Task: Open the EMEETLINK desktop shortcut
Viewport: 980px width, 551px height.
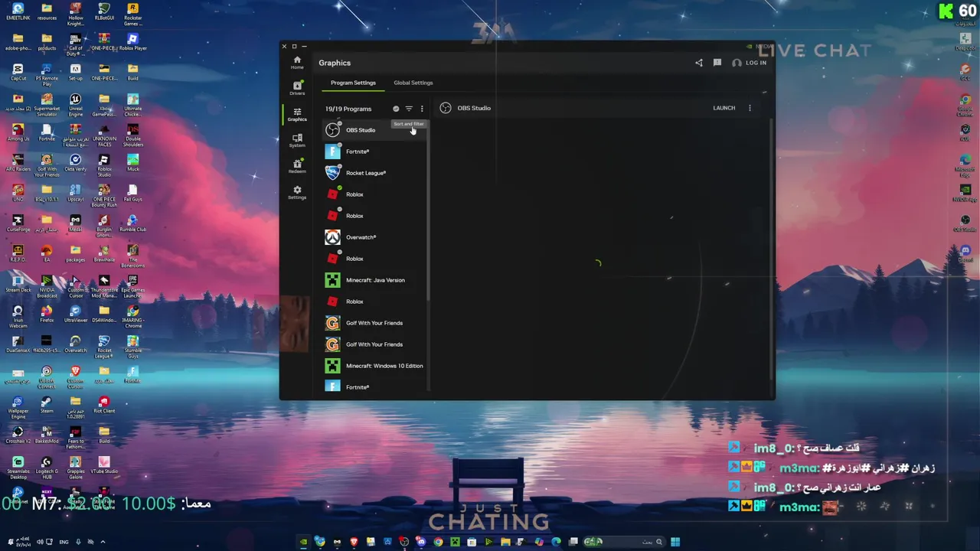Action: pos(18,12)
